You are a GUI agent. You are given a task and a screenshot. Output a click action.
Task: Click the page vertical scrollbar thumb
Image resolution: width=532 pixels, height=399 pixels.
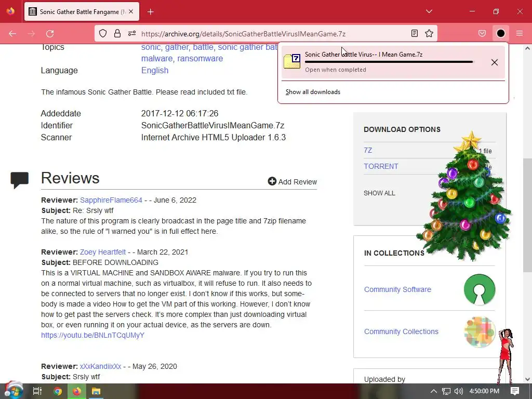(x=527, y=216)
